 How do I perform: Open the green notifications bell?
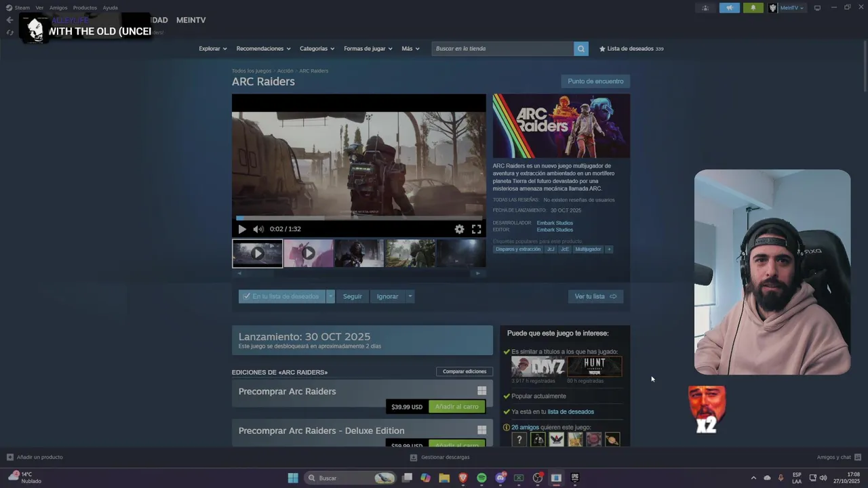point(753,7)
